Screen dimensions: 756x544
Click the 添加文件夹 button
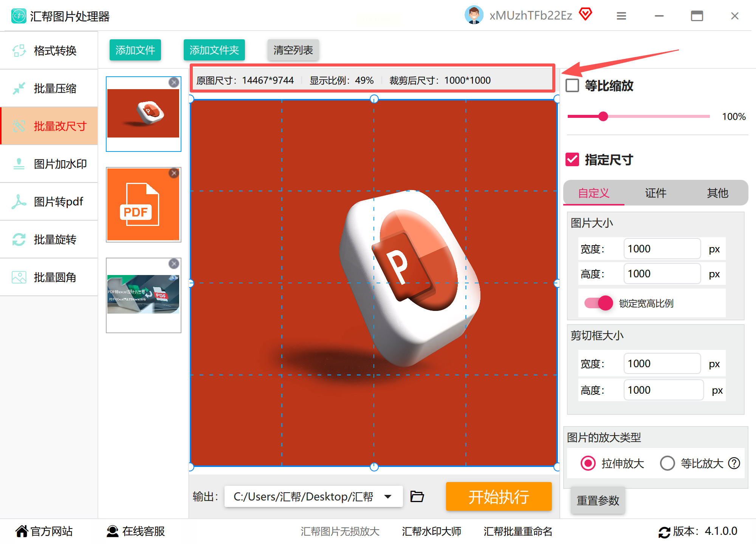pyautogui.click(x=214, y=50)
